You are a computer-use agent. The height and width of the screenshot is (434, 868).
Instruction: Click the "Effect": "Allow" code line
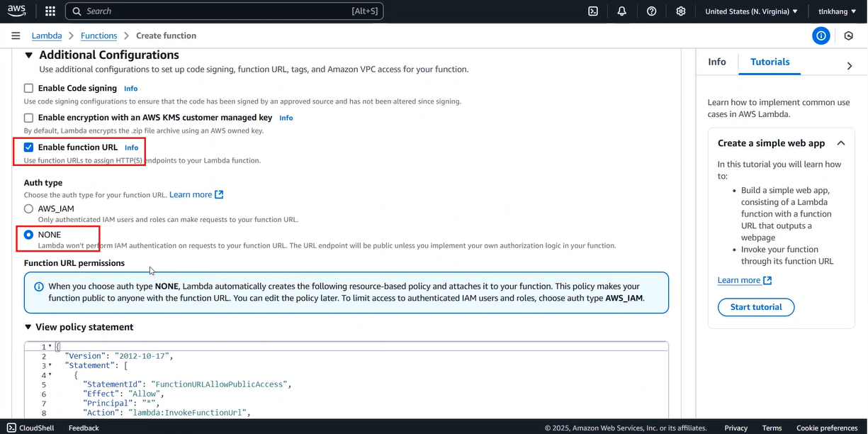(124, 394)
